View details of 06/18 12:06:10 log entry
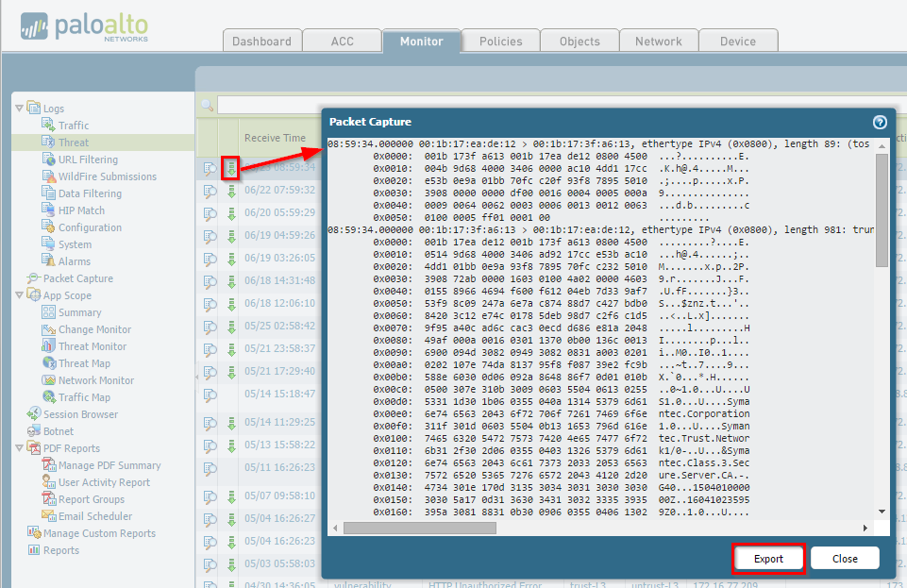 (210, 304)
